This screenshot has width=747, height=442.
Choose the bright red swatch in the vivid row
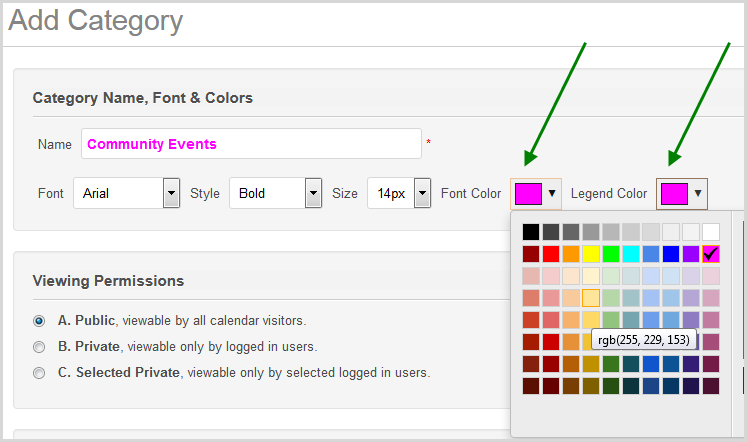click(551, 254)
